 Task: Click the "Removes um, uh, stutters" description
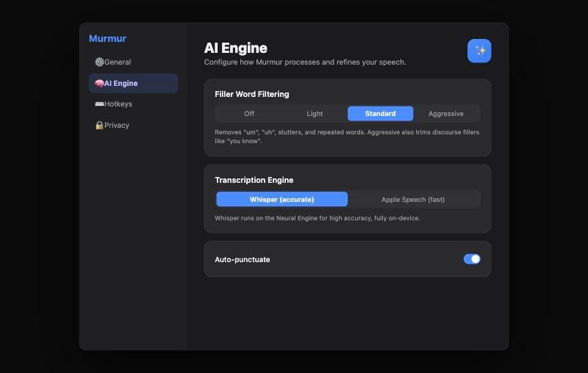click(x=347, y=137)
